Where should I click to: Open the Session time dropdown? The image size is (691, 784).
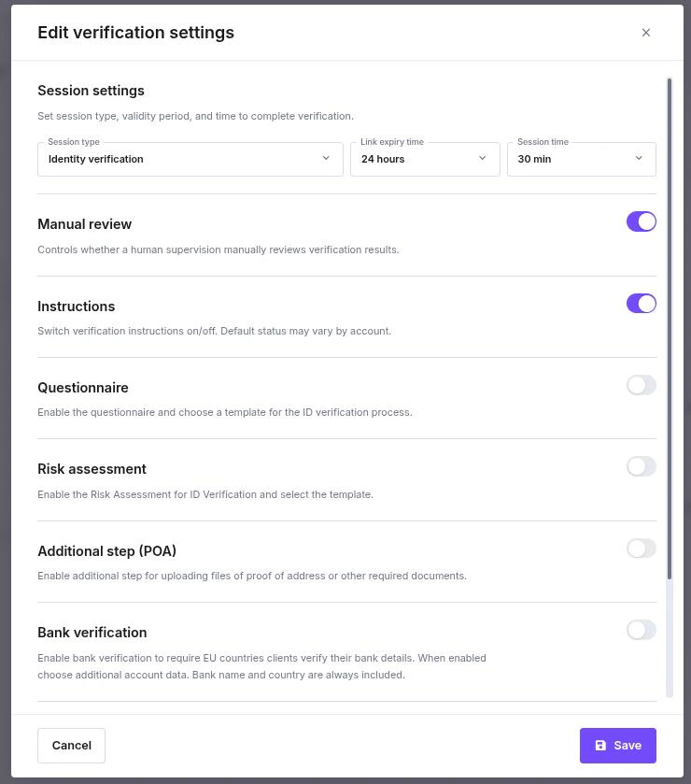pyautogui.click(x=571, y=159)
